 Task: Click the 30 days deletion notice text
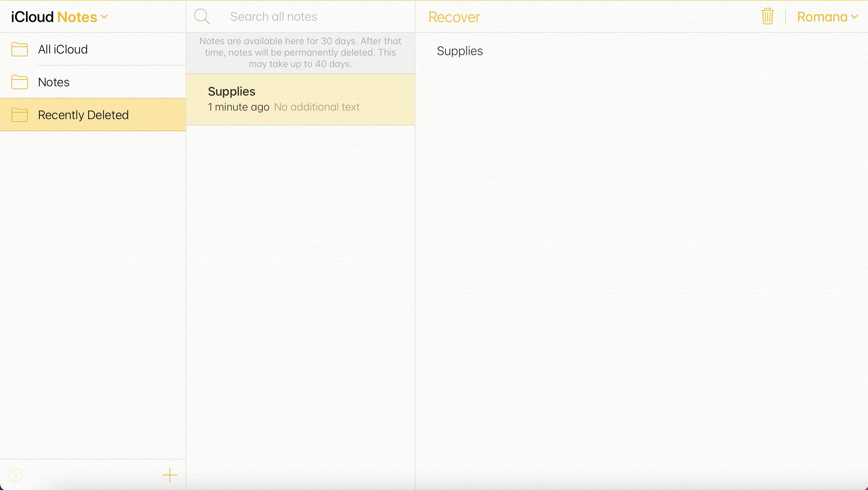coord(300,52)
